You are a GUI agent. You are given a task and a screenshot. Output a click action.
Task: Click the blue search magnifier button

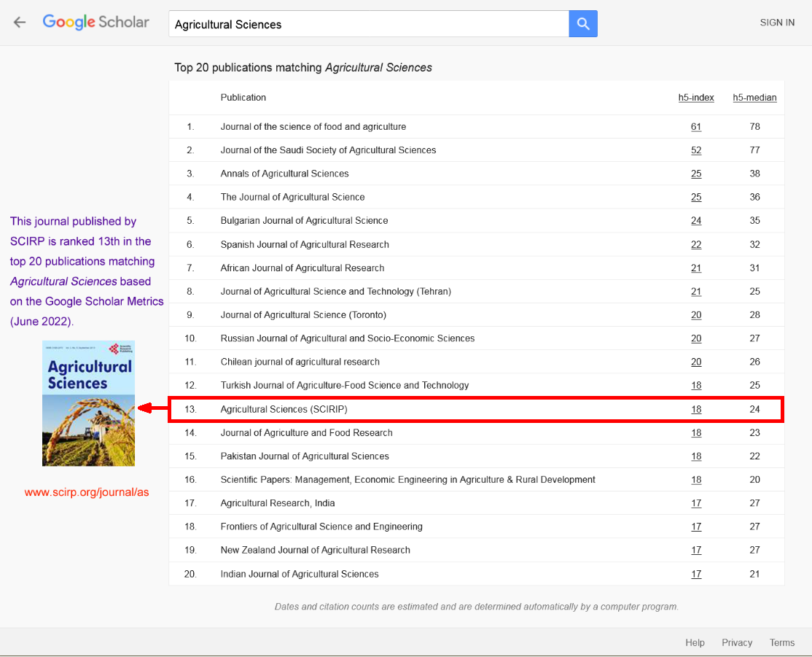[x=582, y=24]
